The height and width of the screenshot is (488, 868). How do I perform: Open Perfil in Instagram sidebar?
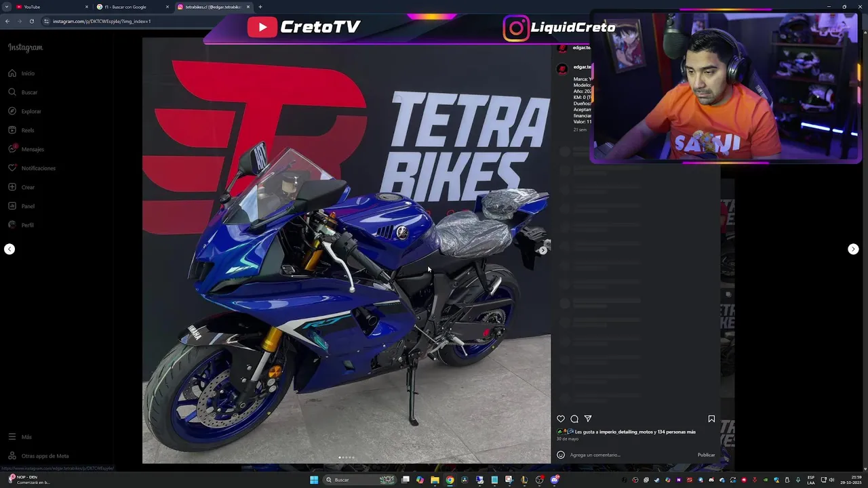[21, 225]
